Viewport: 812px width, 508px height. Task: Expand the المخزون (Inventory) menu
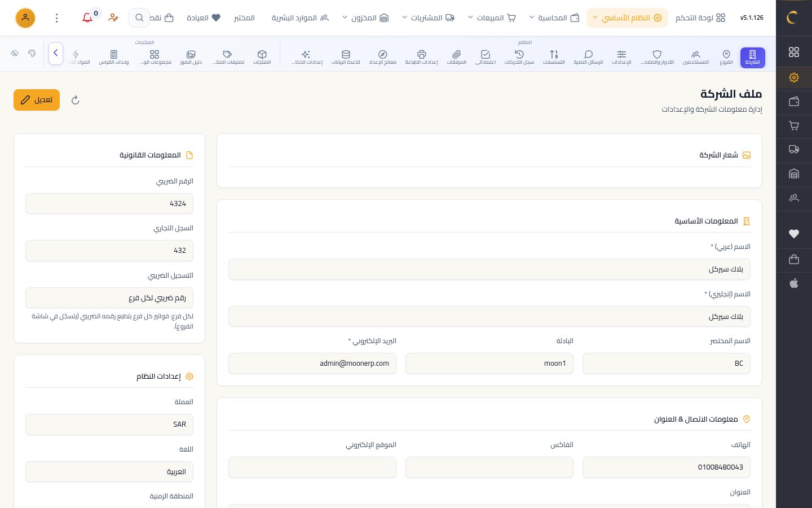(365, 18)
